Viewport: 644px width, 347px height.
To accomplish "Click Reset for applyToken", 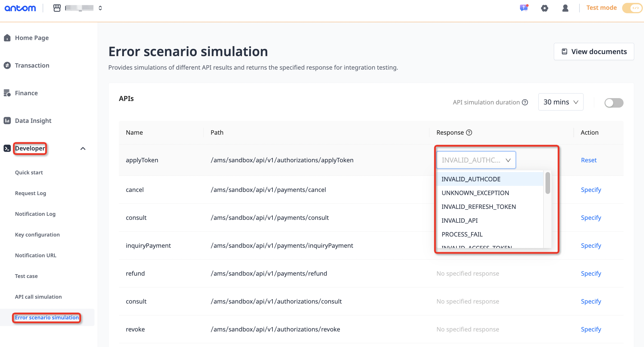I will (x=589, y=160).
